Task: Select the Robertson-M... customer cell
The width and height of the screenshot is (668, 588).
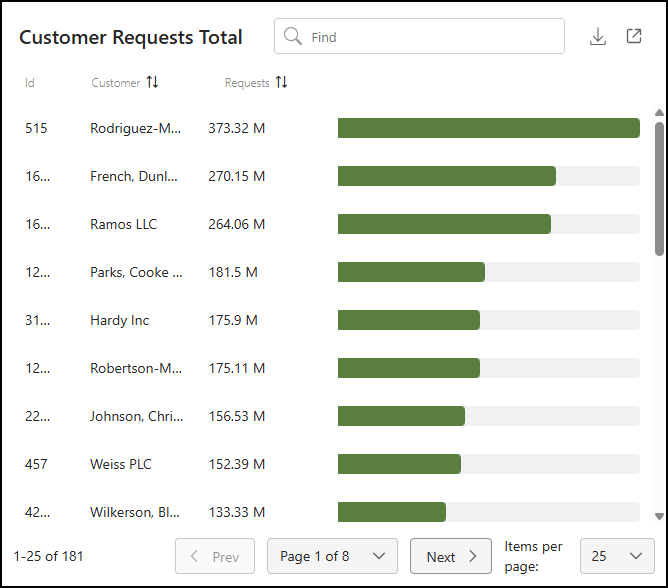Action: [x=136, y=368]
